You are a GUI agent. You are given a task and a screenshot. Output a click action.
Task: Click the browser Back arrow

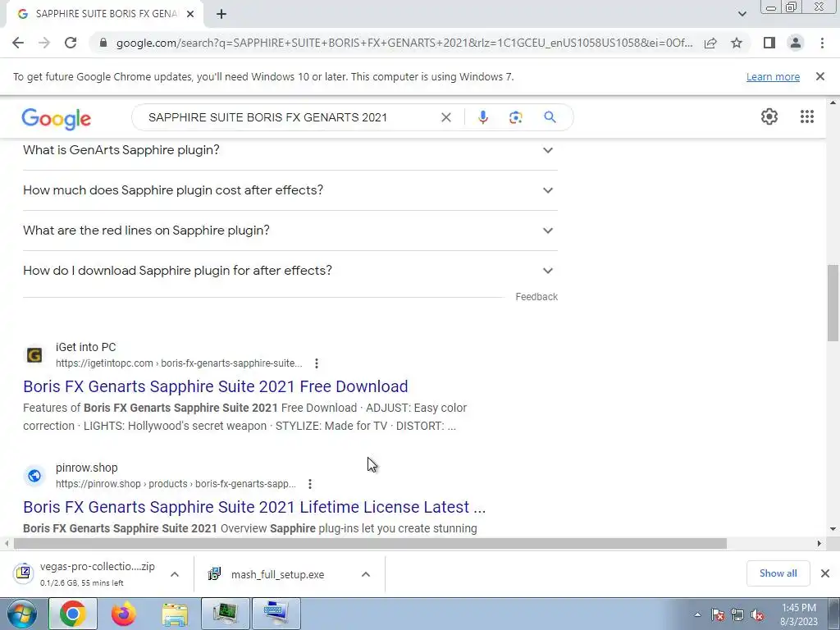[18, 43]
